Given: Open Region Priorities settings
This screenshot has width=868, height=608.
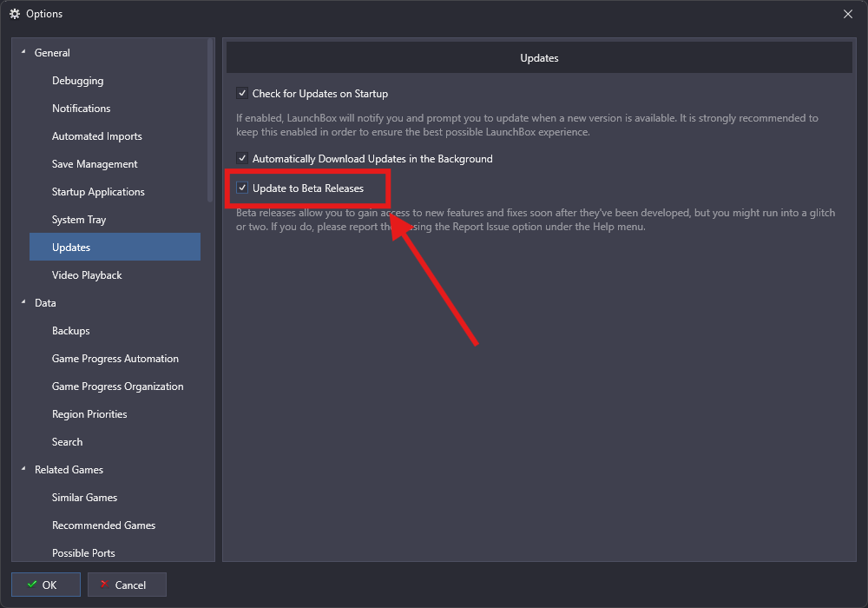Looking at the screenshot, I should [x=89, y=414].
